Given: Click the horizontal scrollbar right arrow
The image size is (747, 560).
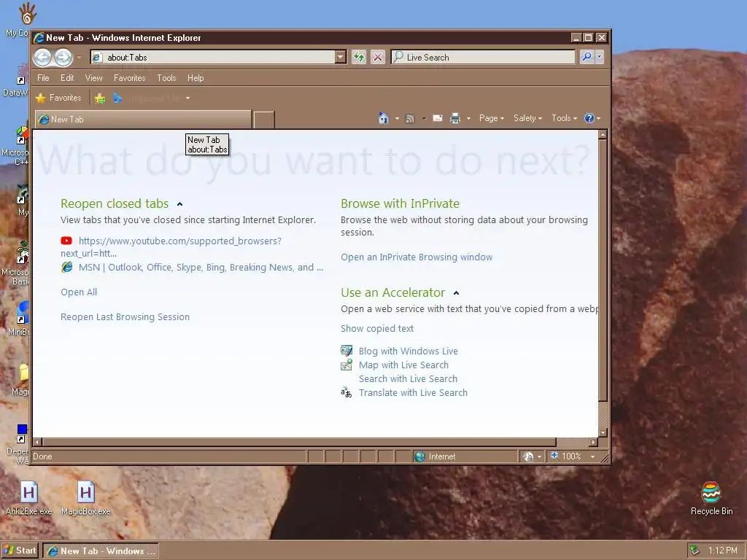Looking at the screenshot, I should tap(593, 443).
